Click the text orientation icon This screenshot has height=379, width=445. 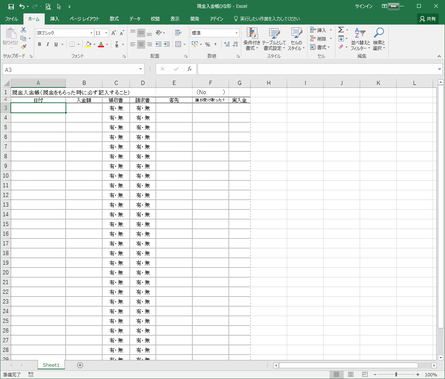[159, 33]
